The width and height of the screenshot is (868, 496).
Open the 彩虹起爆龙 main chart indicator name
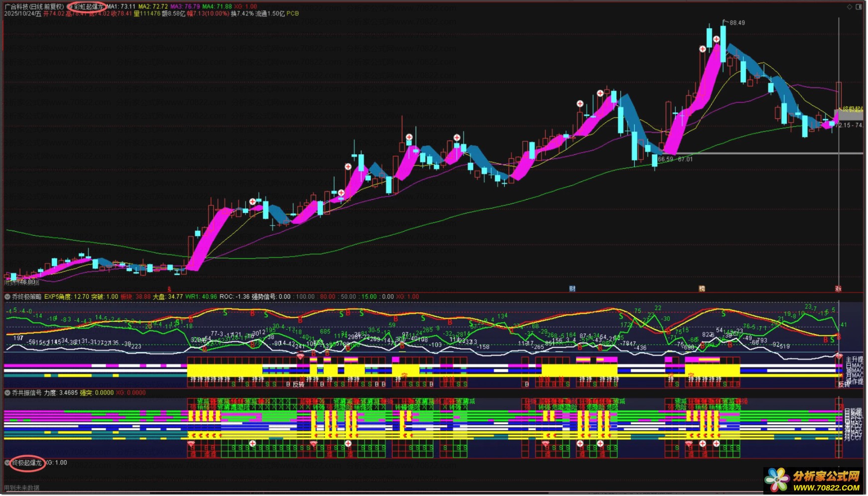[x=89, y=7]
